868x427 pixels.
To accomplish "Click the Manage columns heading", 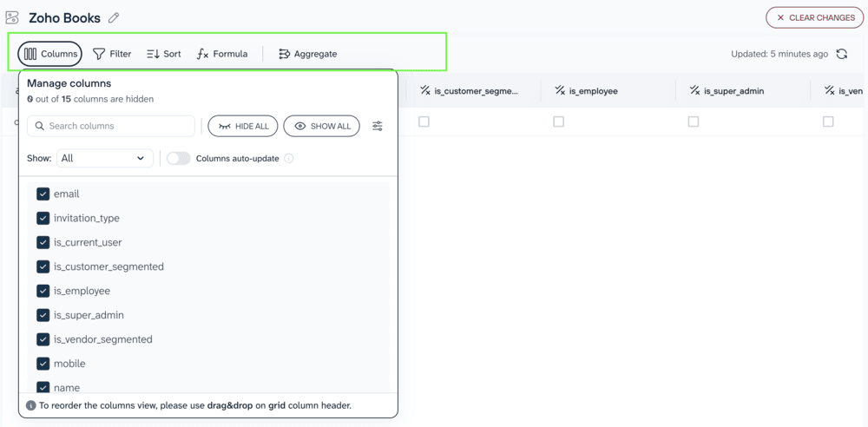I will coord(69,83).
